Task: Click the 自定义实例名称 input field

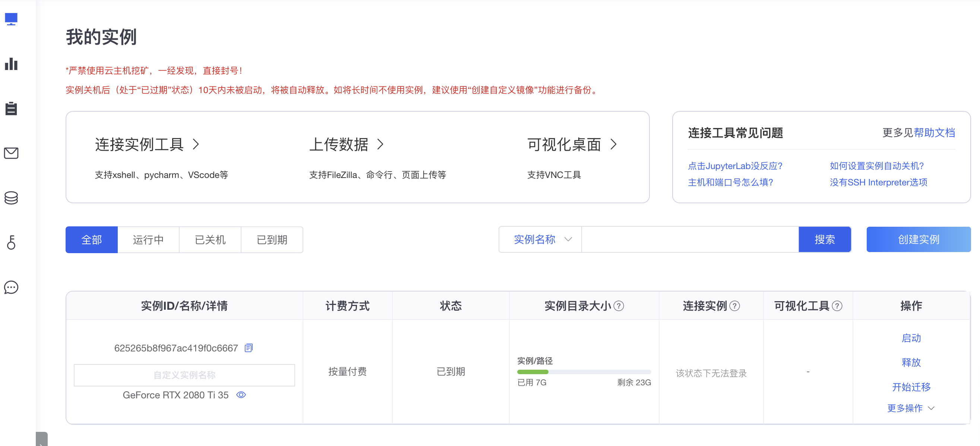Action: 184,375
